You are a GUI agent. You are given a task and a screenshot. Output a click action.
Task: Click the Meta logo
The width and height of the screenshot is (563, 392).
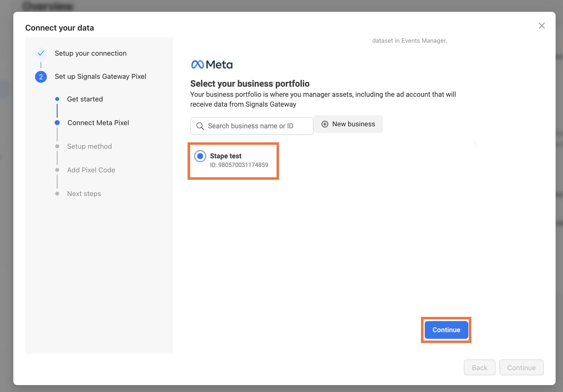tap(212, 65)
